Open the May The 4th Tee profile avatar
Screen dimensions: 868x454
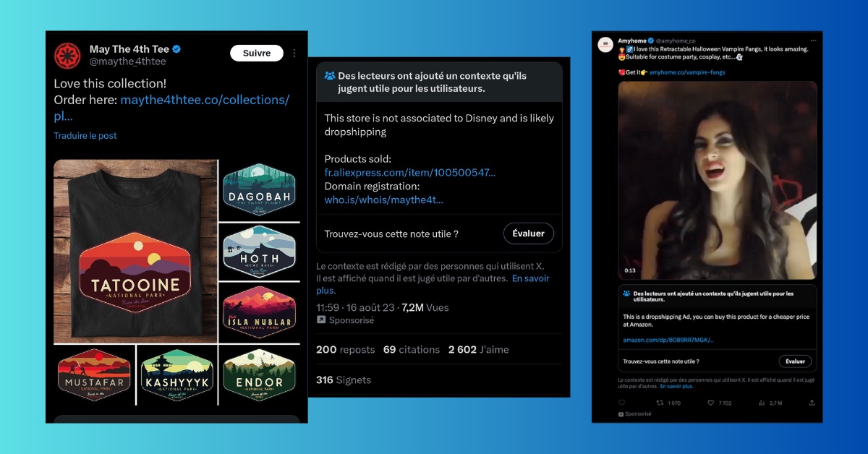click(67, 56)
